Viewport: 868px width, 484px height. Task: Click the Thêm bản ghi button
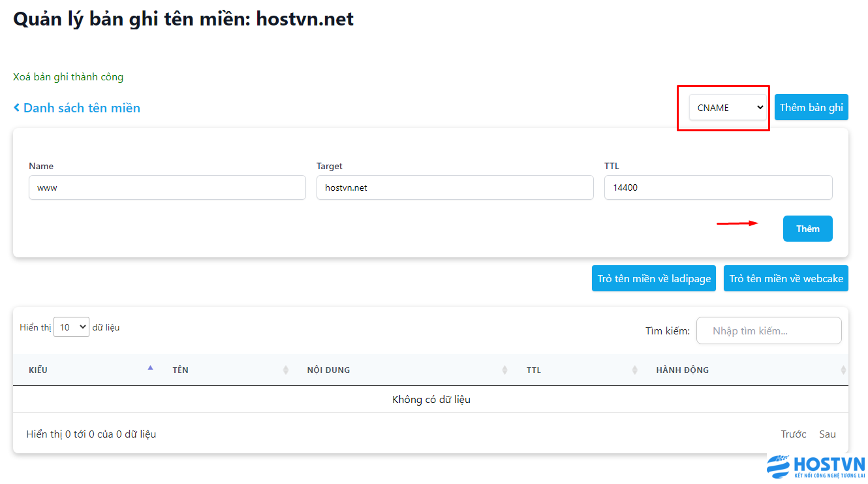click(811, 108)
